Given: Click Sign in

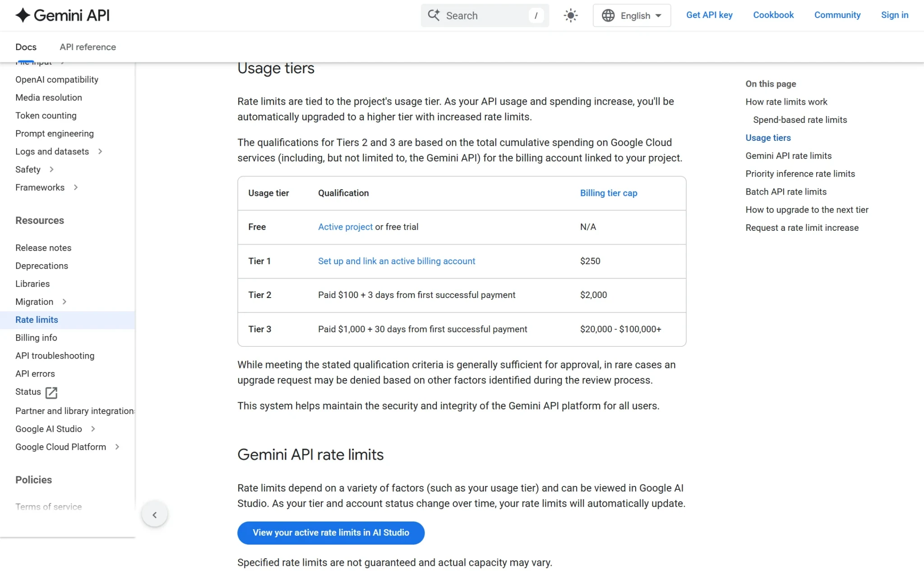Looking at the screenshot, I should (x=895, y=15).
